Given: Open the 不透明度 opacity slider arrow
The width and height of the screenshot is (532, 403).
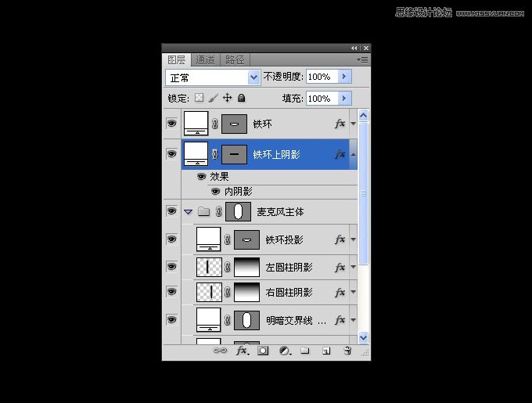Looking at the screenshot, I should coord(344,77).
